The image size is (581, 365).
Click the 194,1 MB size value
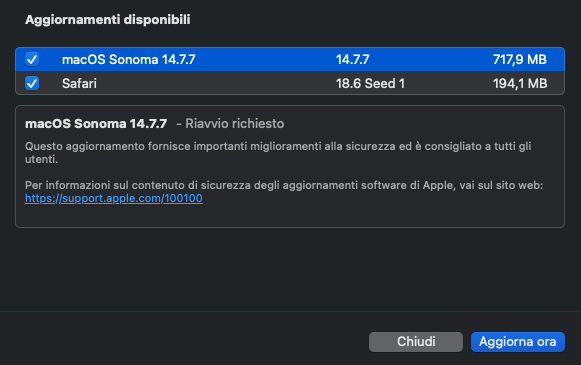520,83
